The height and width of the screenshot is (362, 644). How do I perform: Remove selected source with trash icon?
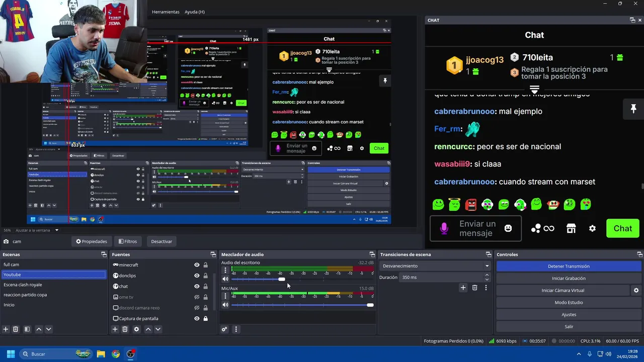point(125,329)
